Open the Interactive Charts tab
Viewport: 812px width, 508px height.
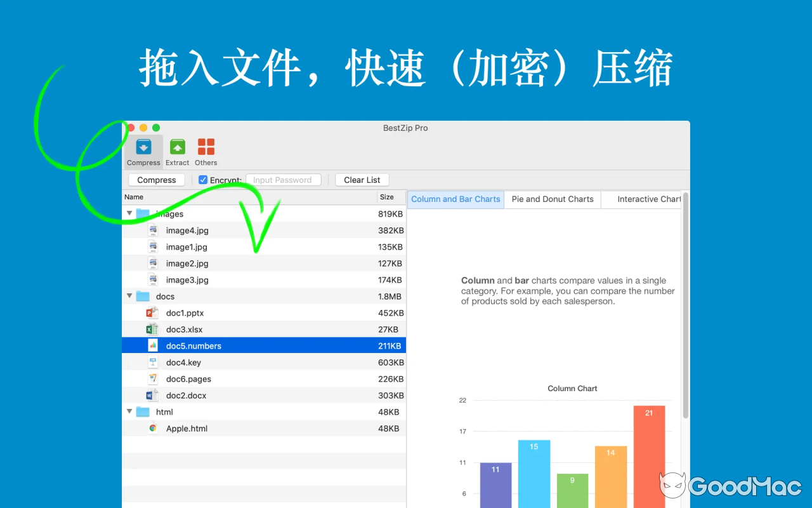pos(648,199)
